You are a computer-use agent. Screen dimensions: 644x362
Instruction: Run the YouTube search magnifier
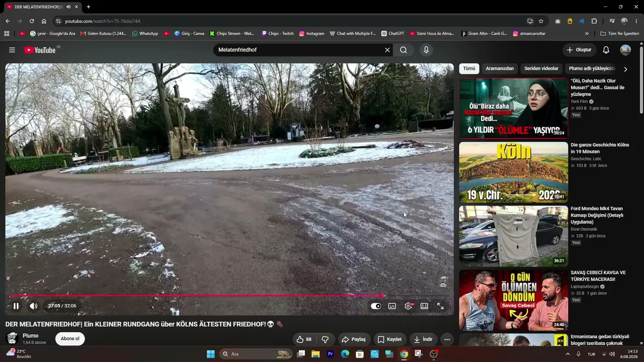[x=404, y=50]
